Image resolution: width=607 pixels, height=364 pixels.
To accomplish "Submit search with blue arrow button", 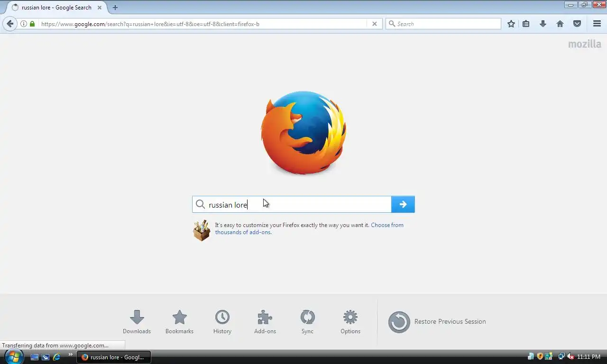I will pos(403,204).
